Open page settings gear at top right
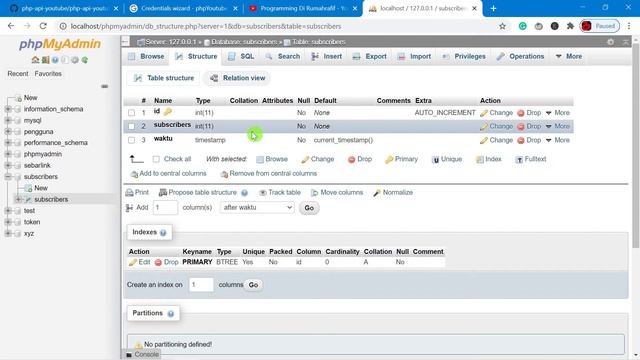Viewport: 640px width, 360px height. [x=610, y=42]
